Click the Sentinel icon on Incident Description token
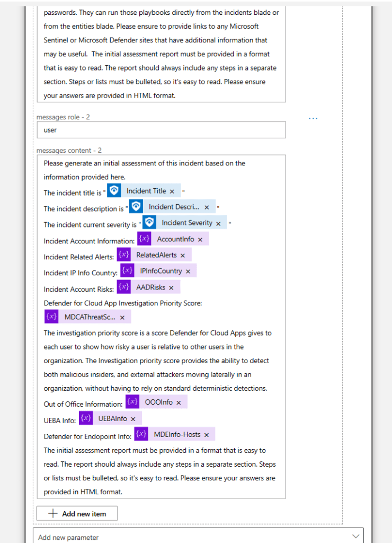The height and width of the screenshot is (543, 392). pyautogui.click(x=136, y=207)
